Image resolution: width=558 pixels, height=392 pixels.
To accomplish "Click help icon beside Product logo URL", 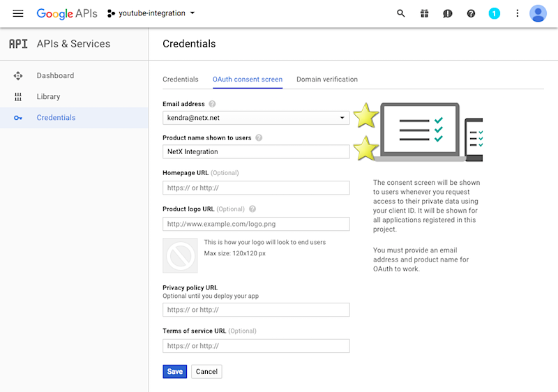I will tap(252, 209).
